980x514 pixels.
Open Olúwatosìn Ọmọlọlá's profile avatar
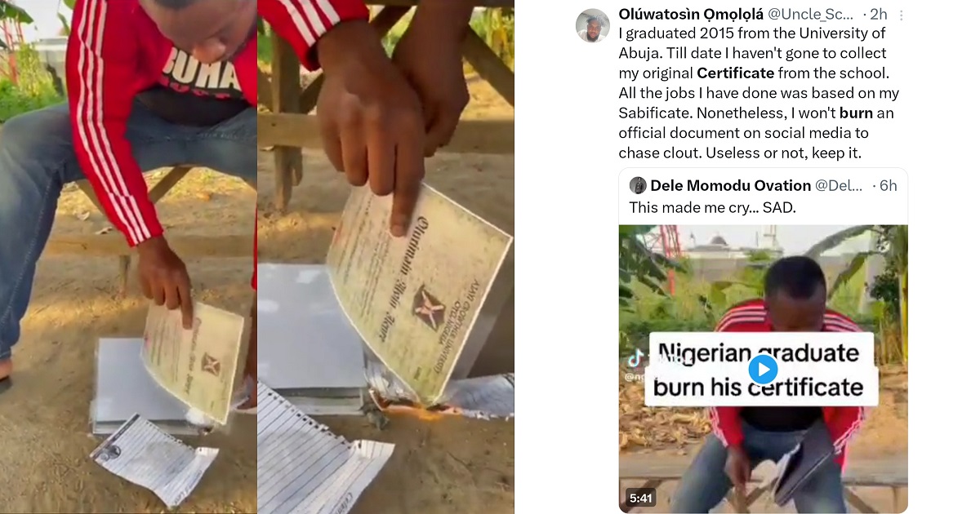(593, 25)
